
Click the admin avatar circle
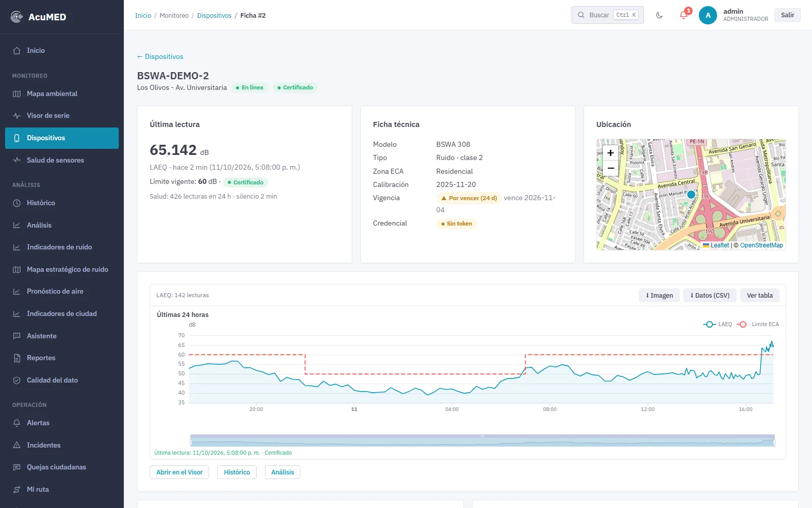point(708,15)
